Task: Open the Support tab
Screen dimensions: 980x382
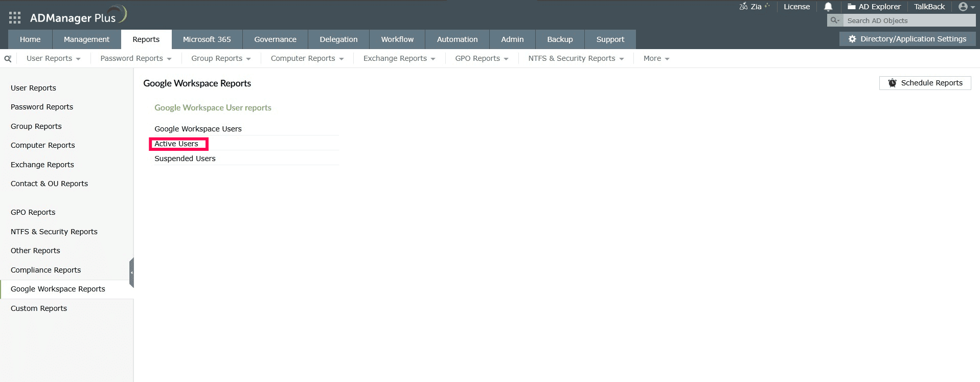Action: point(610,39)
